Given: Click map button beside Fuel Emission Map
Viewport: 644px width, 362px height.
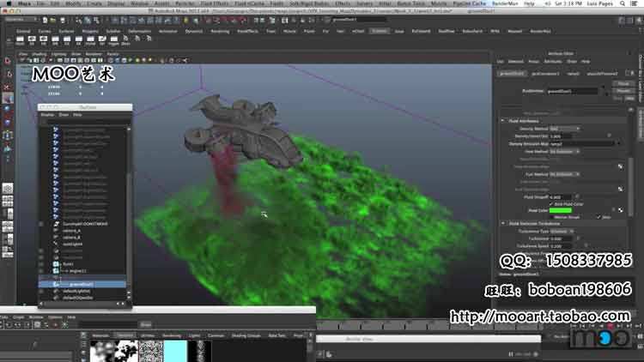Looking at the screenshot, I should (620, 189).
